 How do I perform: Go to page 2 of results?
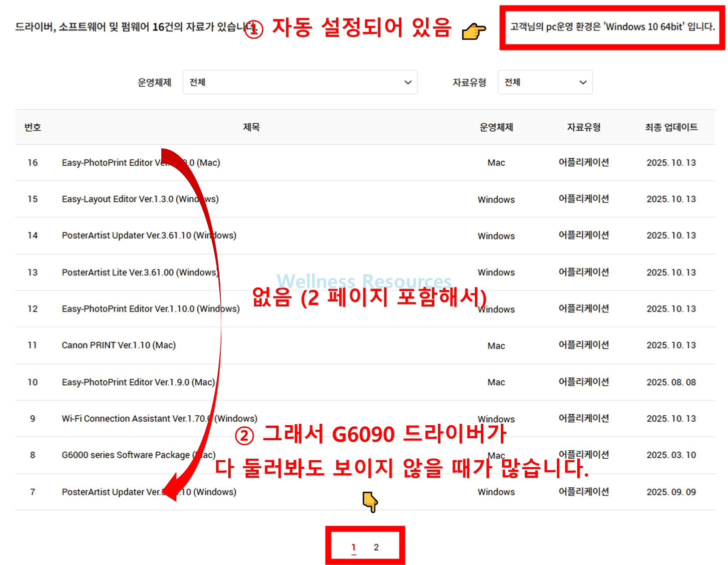[x=376, y=547]
